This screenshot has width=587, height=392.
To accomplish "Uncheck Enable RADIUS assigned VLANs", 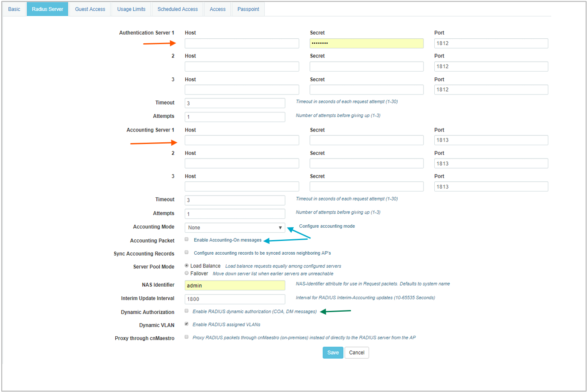I will pos(187,324).
